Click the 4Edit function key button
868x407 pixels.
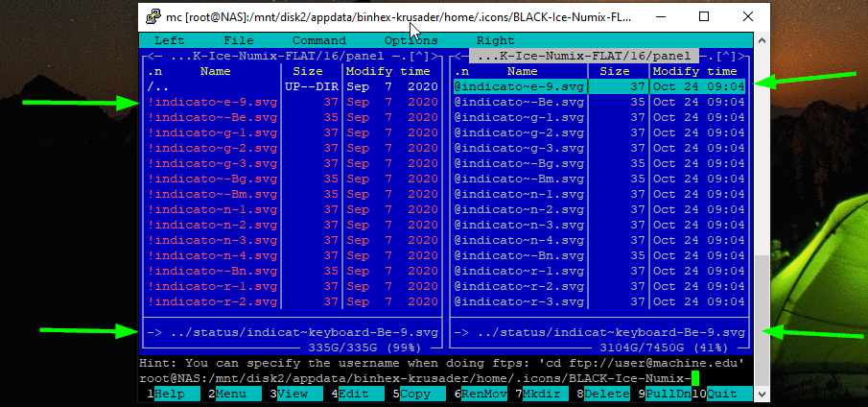[x=358, y=394]
